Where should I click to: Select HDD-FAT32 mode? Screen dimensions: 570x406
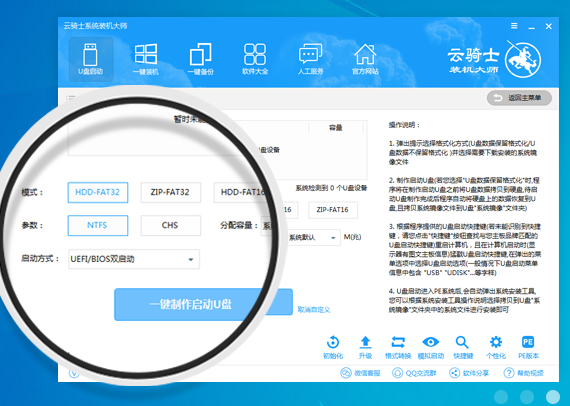(98, 192)
